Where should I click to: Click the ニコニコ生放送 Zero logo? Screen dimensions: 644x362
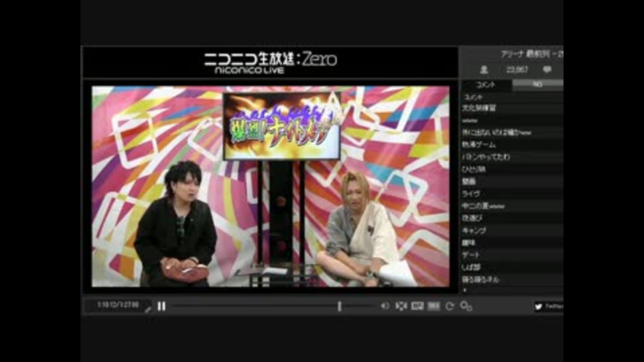click(x=270, y=63)
